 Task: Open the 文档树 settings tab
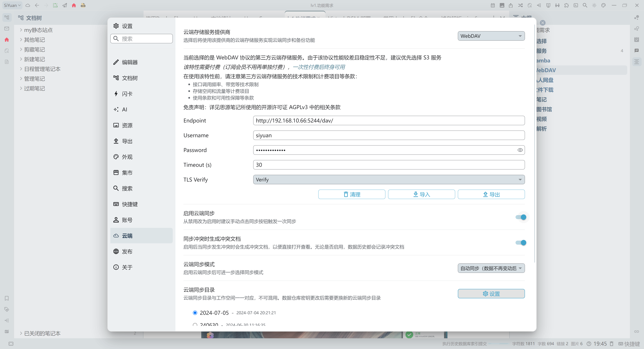141,78
